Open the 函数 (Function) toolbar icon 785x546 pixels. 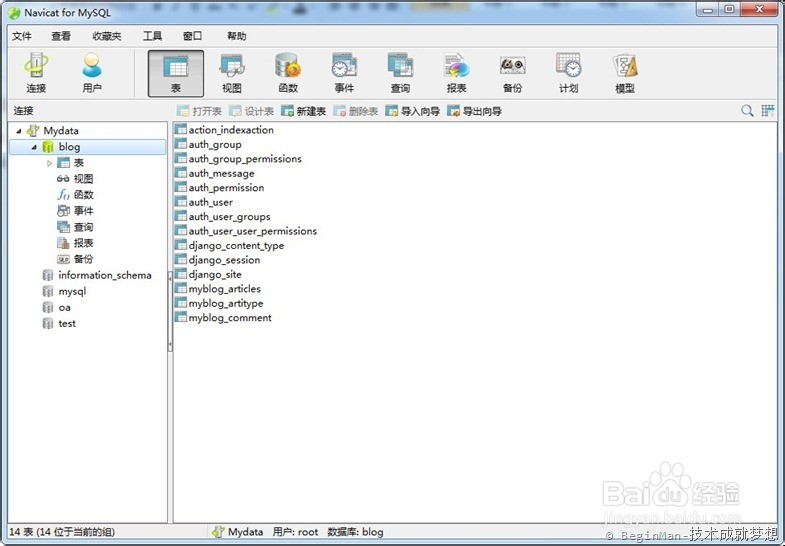pyautogui.click(x=288, y=73)
